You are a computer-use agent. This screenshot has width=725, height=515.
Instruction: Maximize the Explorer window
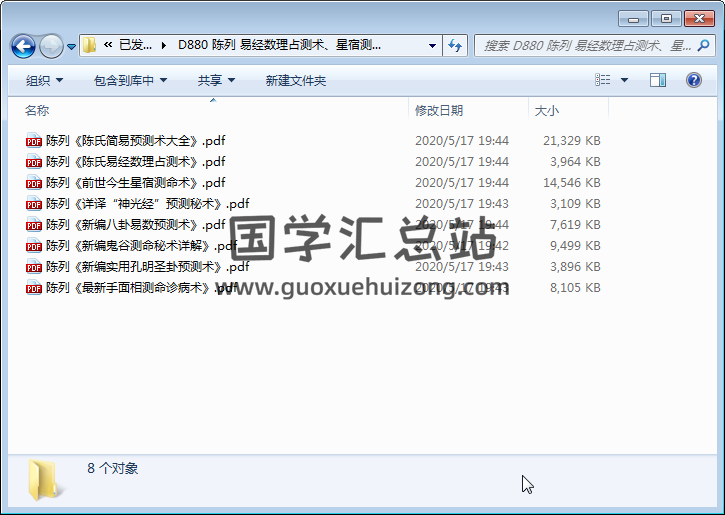[666, 19]
